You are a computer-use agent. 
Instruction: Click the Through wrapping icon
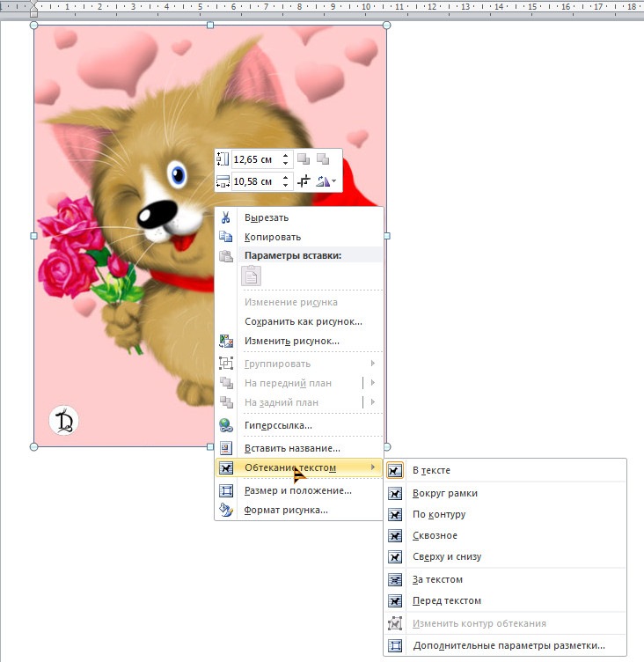coord(395,536)
